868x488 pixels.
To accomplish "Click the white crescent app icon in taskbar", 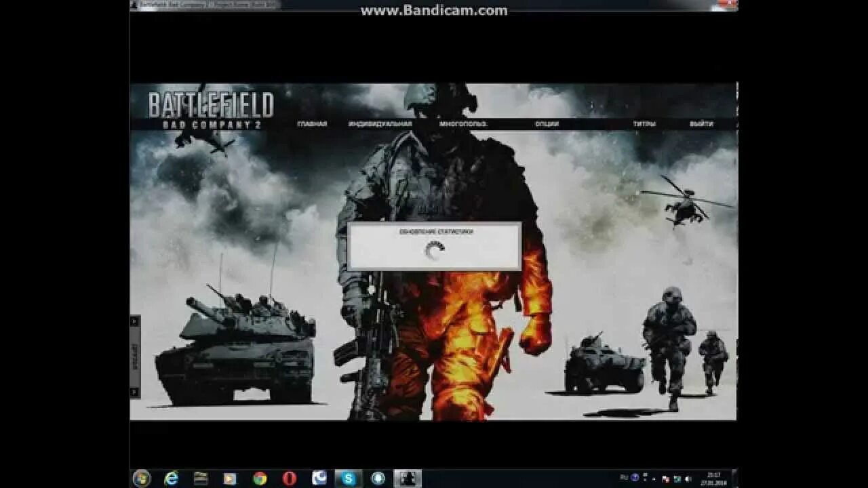I will [319, 479].
